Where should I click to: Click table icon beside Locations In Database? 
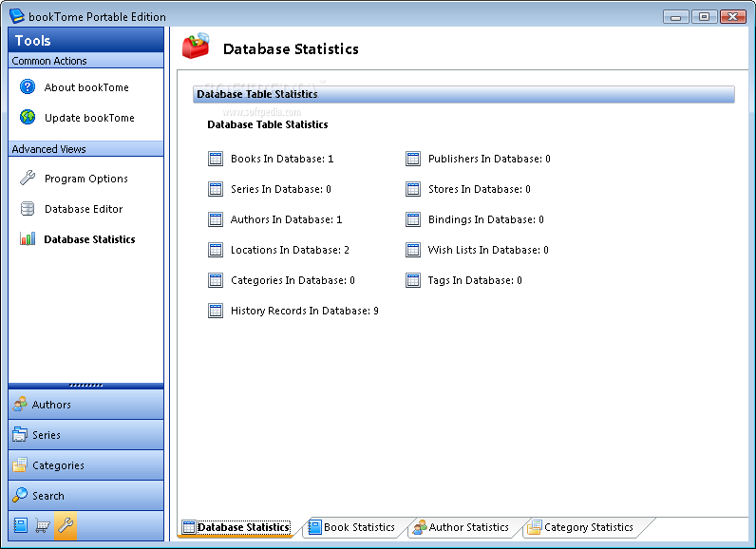click(216, 250)
